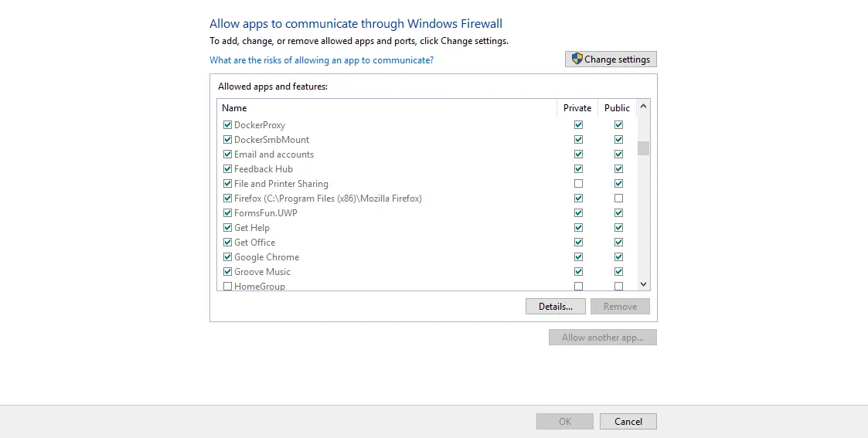Toggle Google Chrome Public checkbox

(619, 256)
